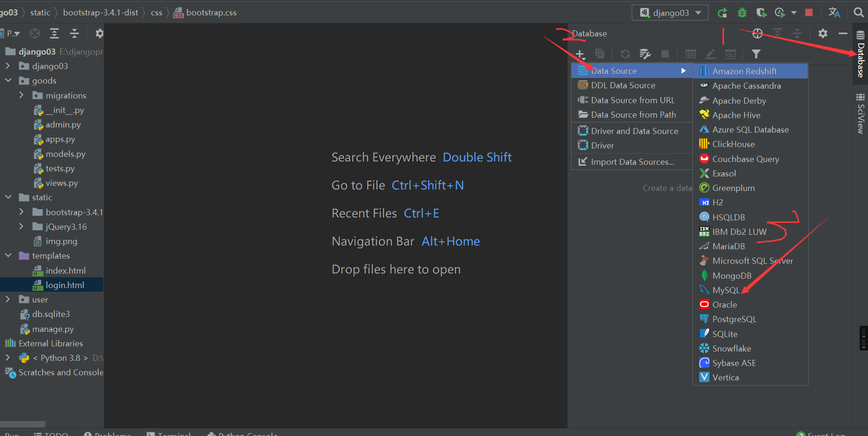This screenshot has height=436, width=868.
Task: Open the Data Source submenu
Action: point(632,70)
